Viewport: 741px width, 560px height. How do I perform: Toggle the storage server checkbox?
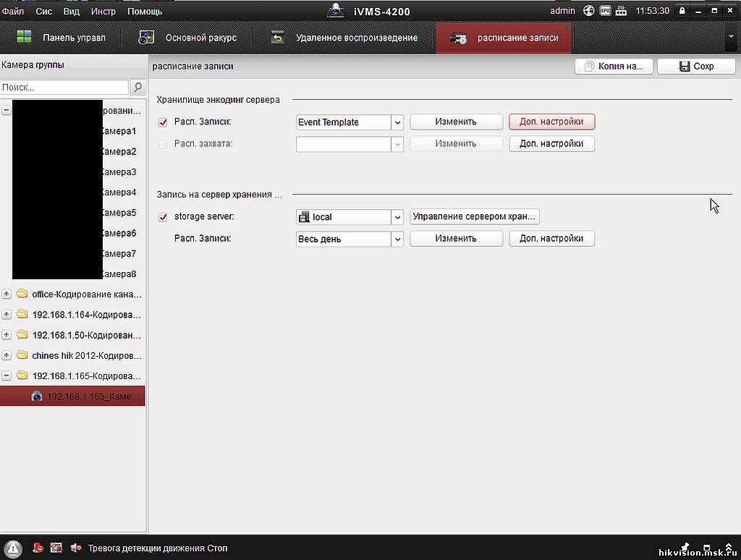163,217
